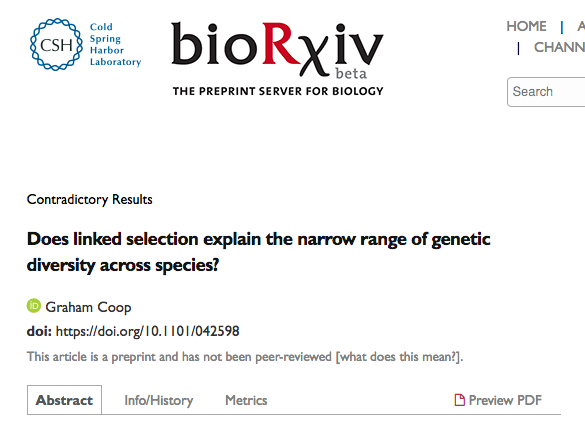Screen dimensions: 585x430
Task: Click the 'what does this mean?' link
Action: 399,357
